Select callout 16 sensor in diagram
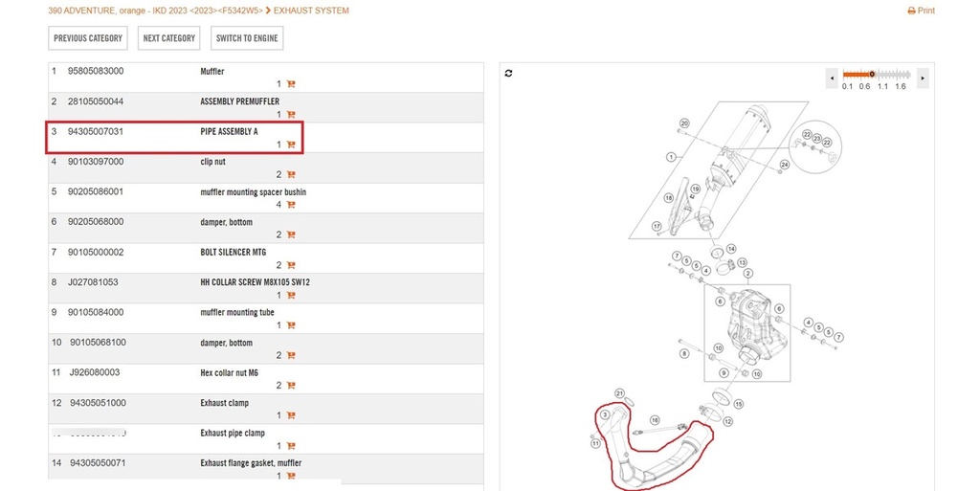 (655, 420)
